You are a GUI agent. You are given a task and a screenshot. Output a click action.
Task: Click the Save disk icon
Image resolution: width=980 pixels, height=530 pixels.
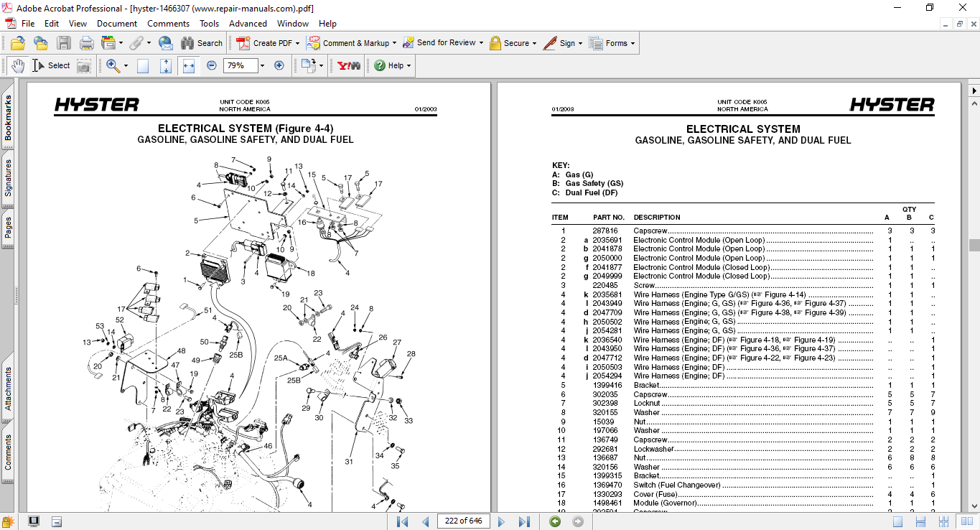(64, 43)
